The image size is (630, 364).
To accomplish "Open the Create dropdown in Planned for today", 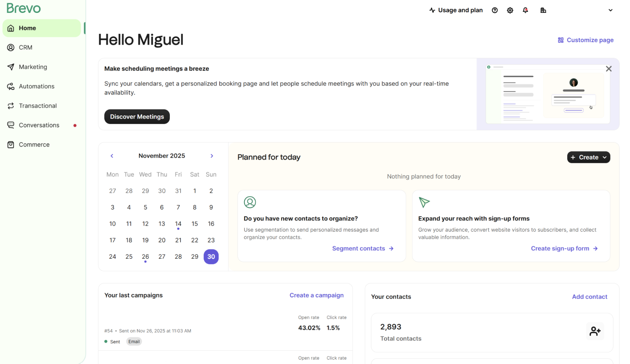I will pyautogui.click(x=588, y=157).
